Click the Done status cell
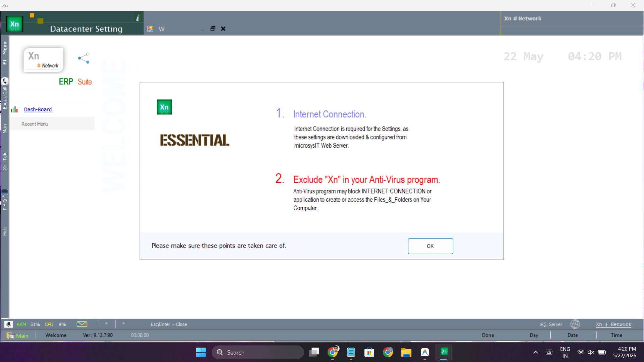Viewport: 644px width, 362px height. (488, 335)
